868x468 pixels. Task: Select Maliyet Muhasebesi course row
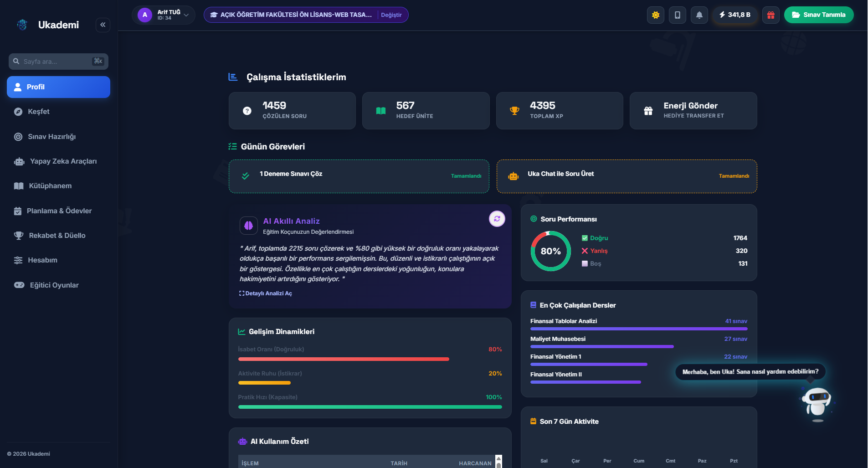(x=639, y=342)
